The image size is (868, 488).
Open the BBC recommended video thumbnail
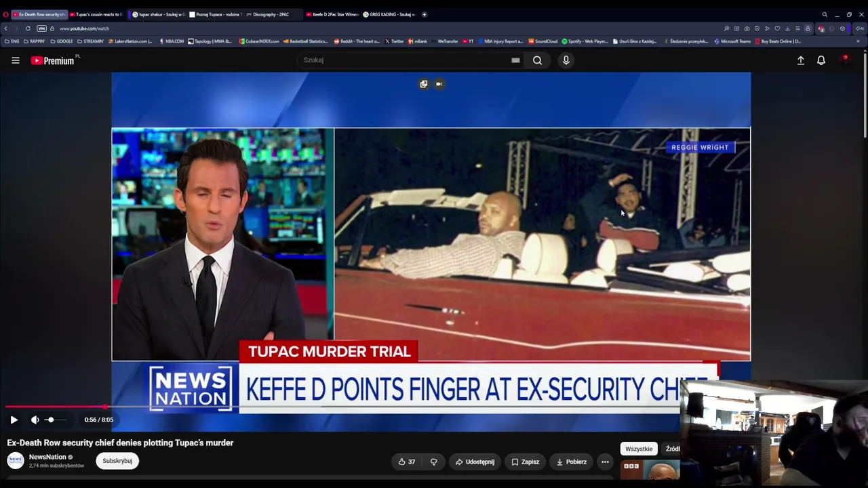650,470
